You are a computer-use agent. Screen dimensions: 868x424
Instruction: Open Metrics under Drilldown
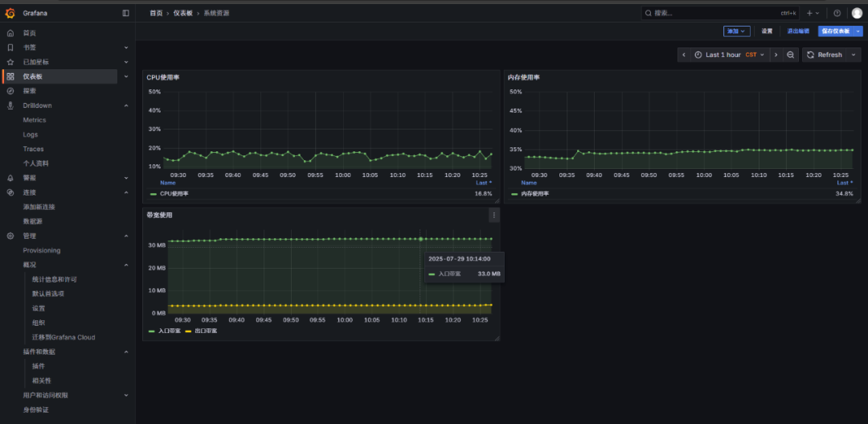point(35,120)
